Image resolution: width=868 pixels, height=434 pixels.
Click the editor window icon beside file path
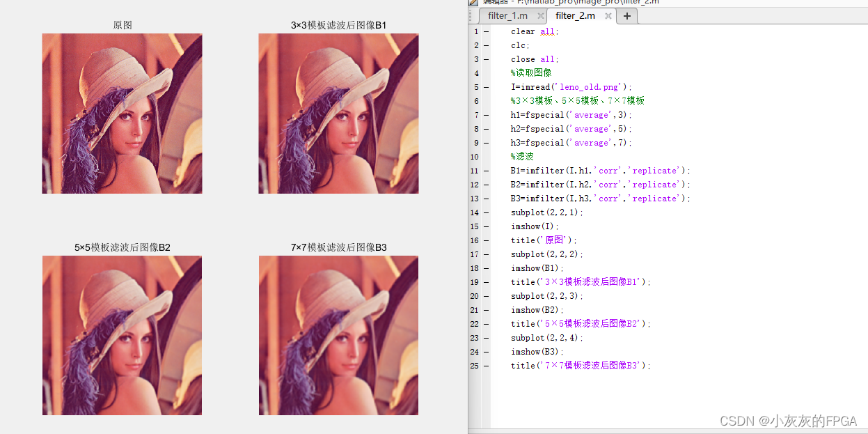(x=474, y=2)
